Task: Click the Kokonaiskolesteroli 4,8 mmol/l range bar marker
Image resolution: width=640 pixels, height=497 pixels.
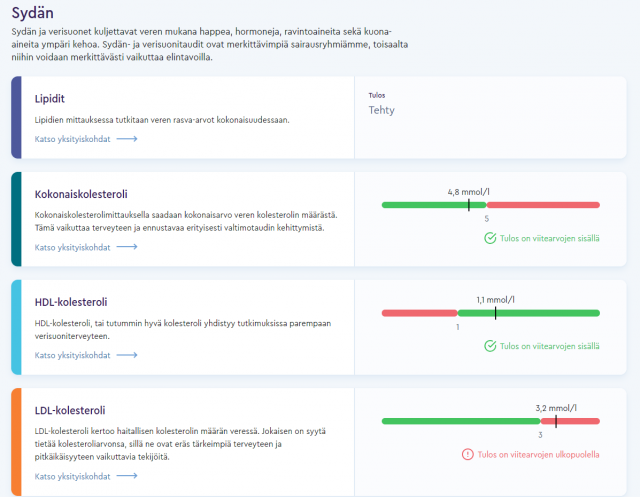Action: click(468, 204)
